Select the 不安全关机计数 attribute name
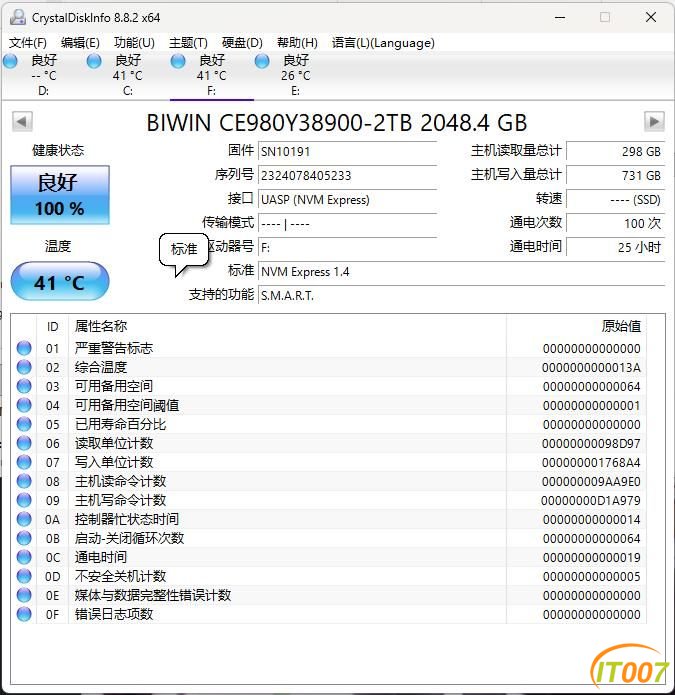The height and width of the screenshot is (695, 675). (120, 576)
